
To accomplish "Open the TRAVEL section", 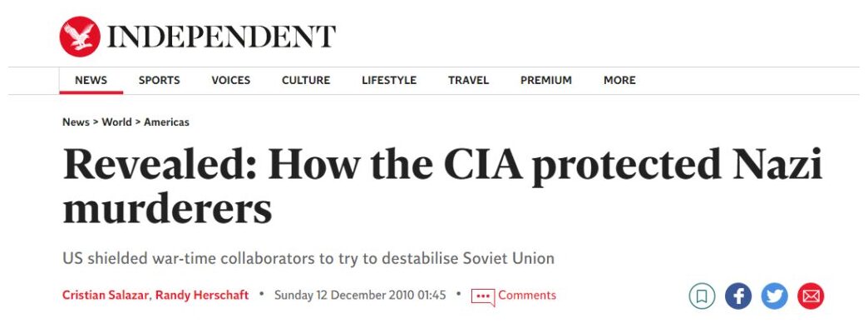I will click(468, 81).
